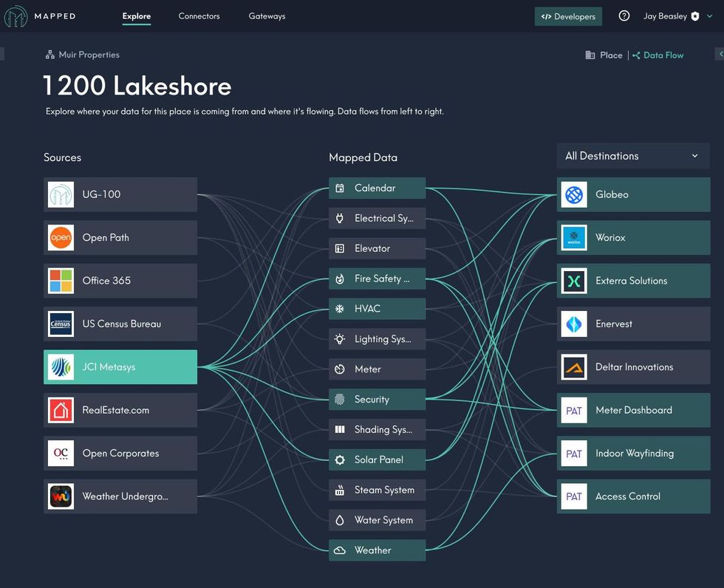Screen dimensions: 724x588
Task: Click the Steam System icon
Action: click(x=340, y=490)
